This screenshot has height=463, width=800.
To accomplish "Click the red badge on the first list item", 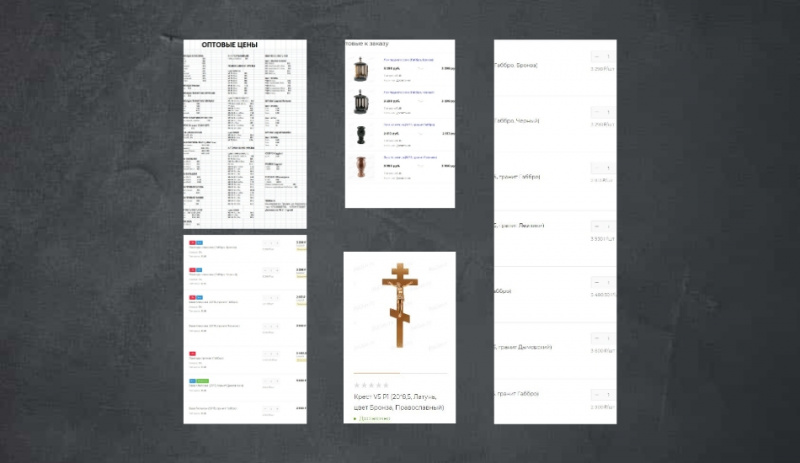I will point(192,242).
